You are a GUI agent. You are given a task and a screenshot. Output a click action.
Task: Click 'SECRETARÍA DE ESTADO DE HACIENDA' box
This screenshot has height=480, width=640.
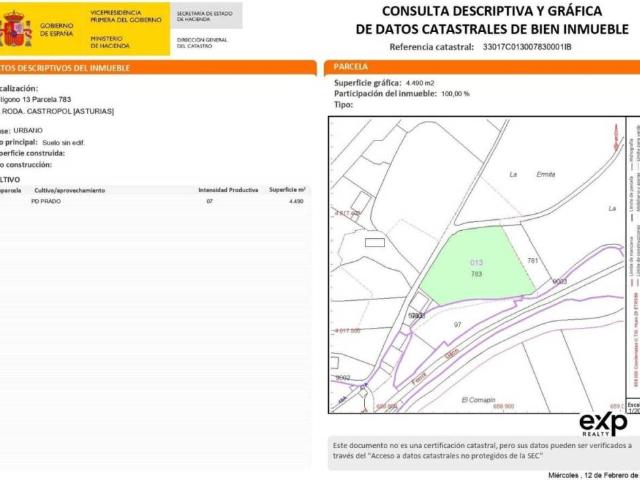[207, 16]
